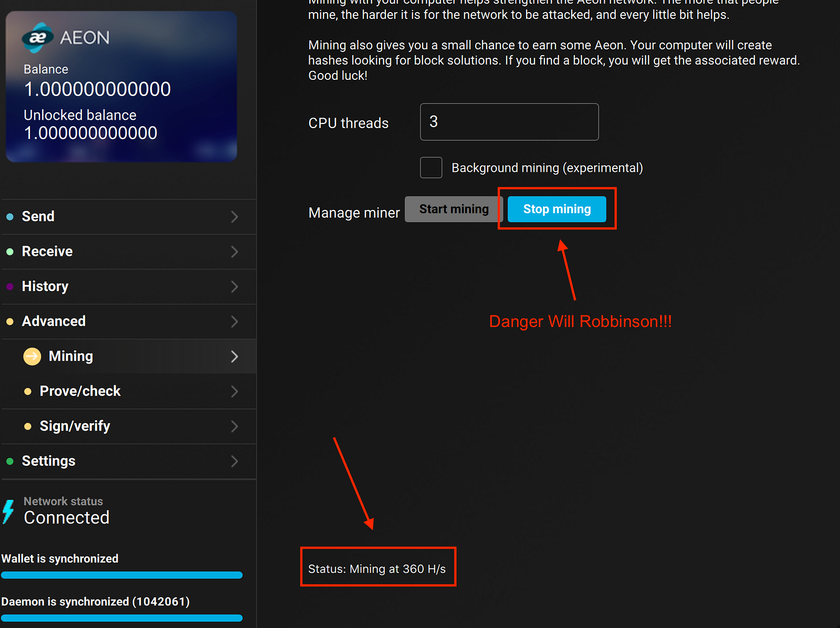Open the History menu item
Screen dimensions: 840x628
[129, 287]
